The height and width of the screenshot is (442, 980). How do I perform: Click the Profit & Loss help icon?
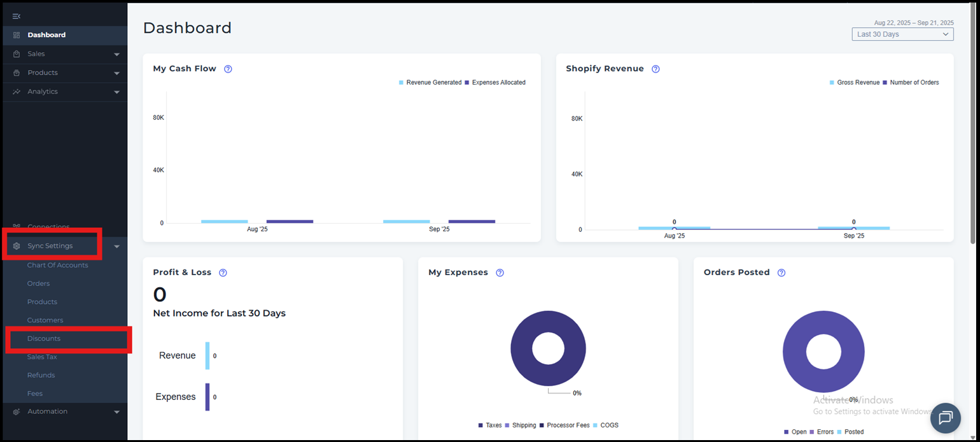[x=223, y=273]
